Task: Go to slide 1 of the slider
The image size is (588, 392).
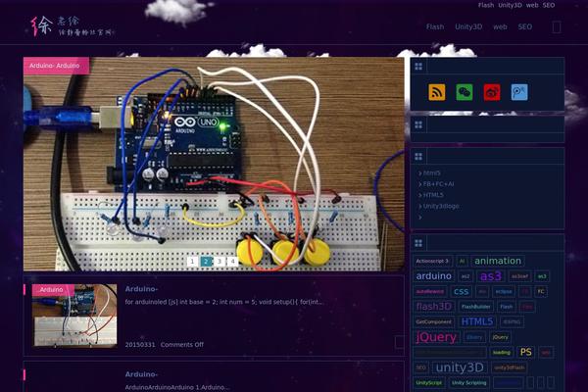Action: point(193,262)
